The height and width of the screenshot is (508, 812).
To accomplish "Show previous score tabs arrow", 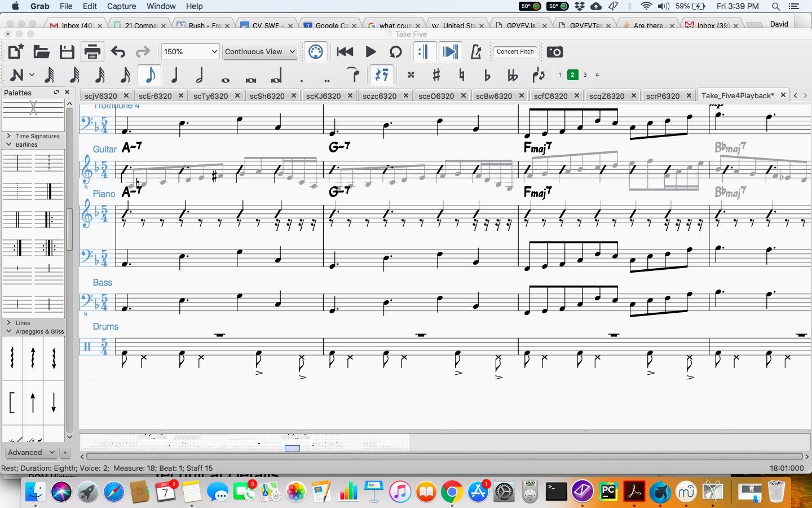I will (796, 95).
